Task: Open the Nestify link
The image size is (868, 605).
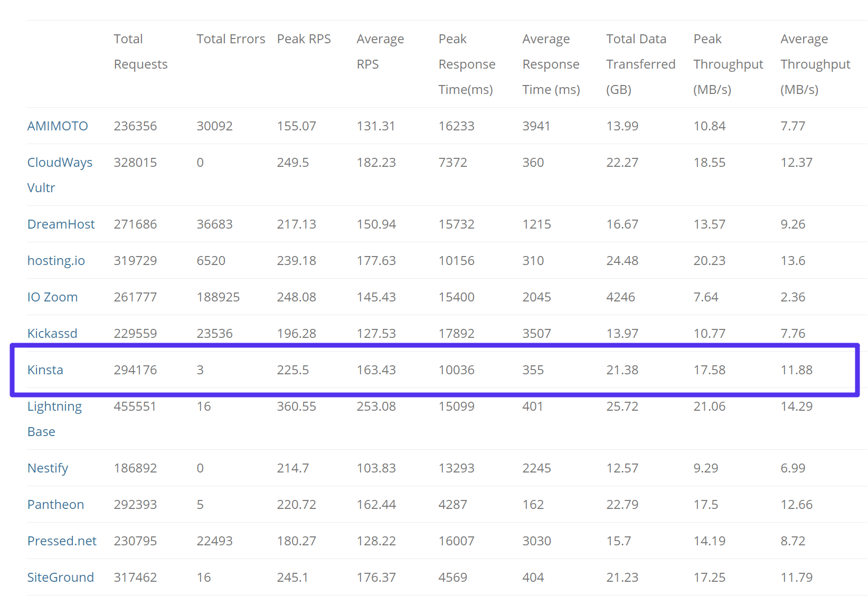Action: pyautogui.click(x=48, y=468)
